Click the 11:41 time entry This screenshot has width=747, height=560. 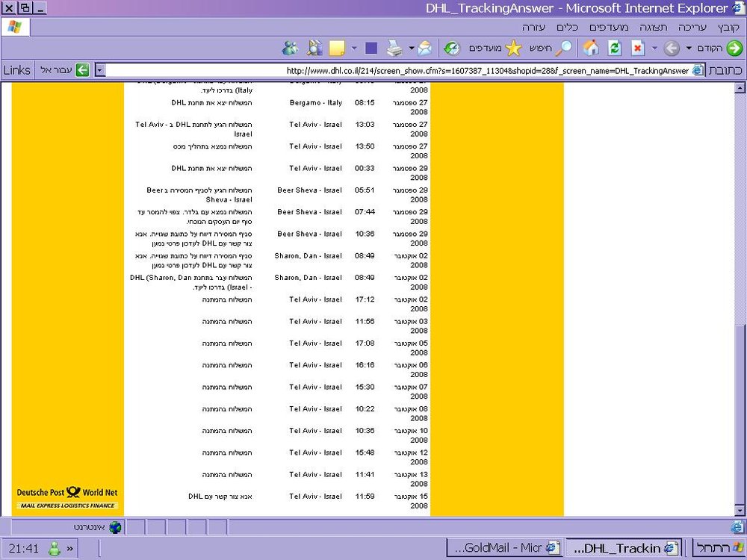(365, 475)
